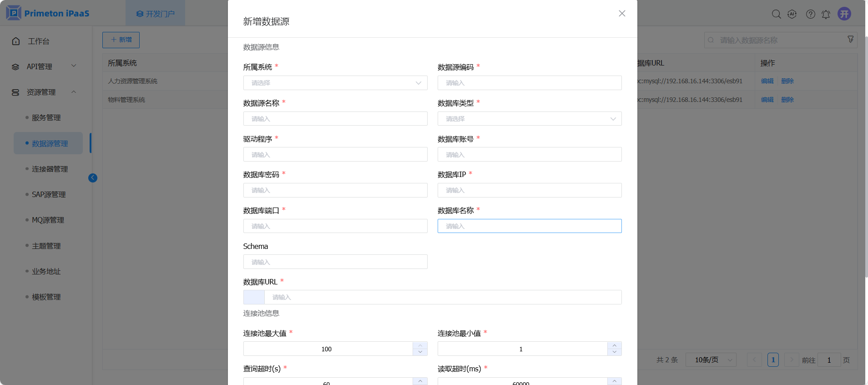The height and width of the screenshot is (385, 868).
Task: Open the AI assistant icon
Action: pyautogui.click(x=792, y=14)
